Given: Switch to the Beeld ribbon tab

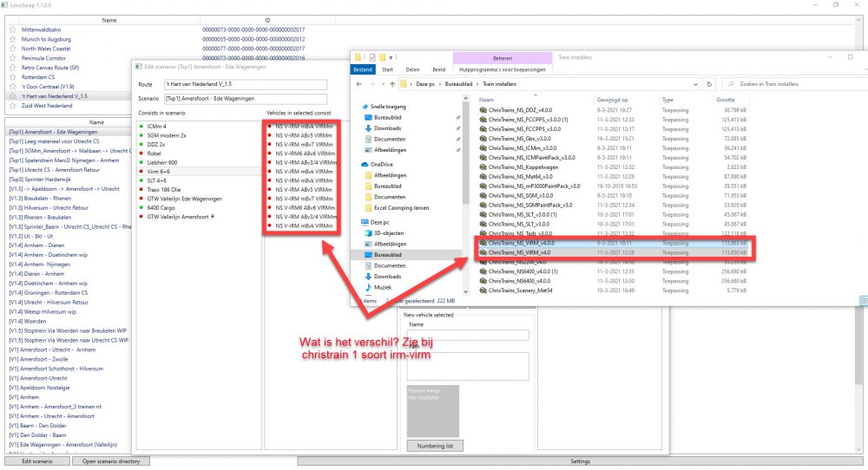Looking at the screenshot, I should tap(439, 69).
